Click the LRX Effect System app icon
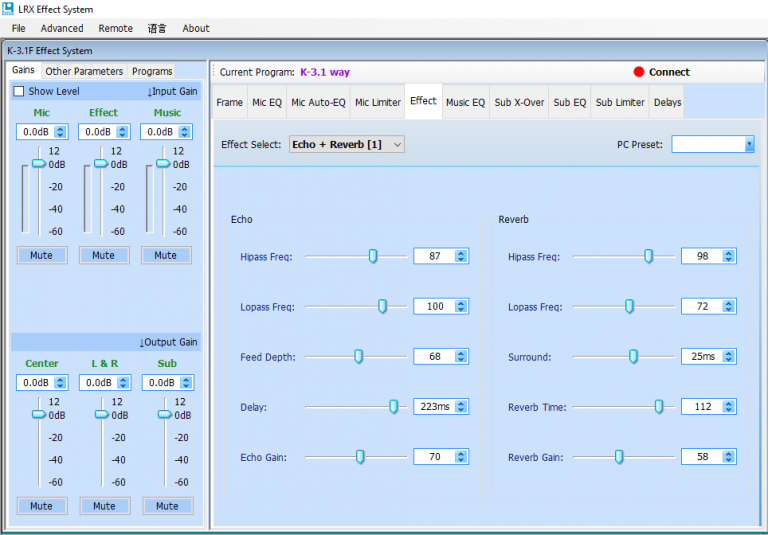 coord(8,8)
